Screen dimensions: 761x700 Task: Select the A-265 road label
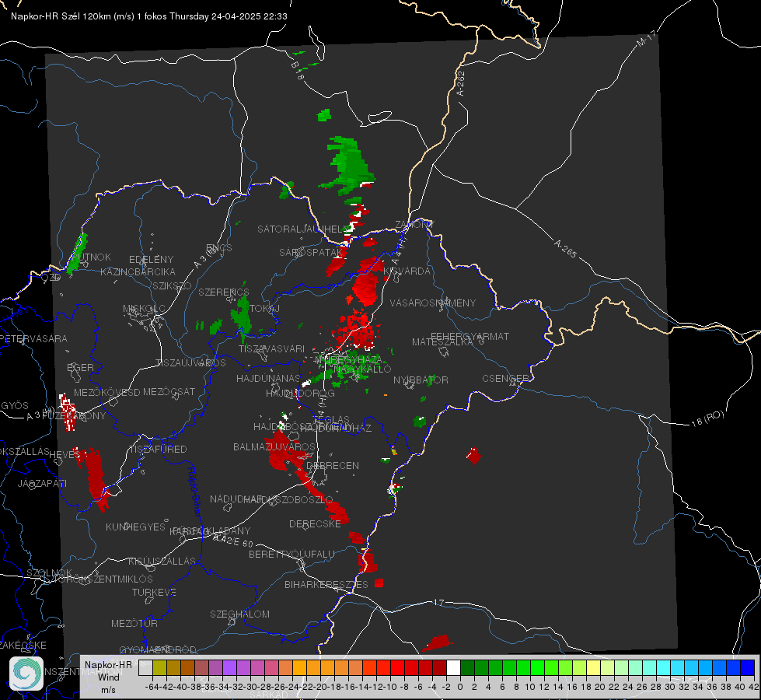(x=565, y=248)
